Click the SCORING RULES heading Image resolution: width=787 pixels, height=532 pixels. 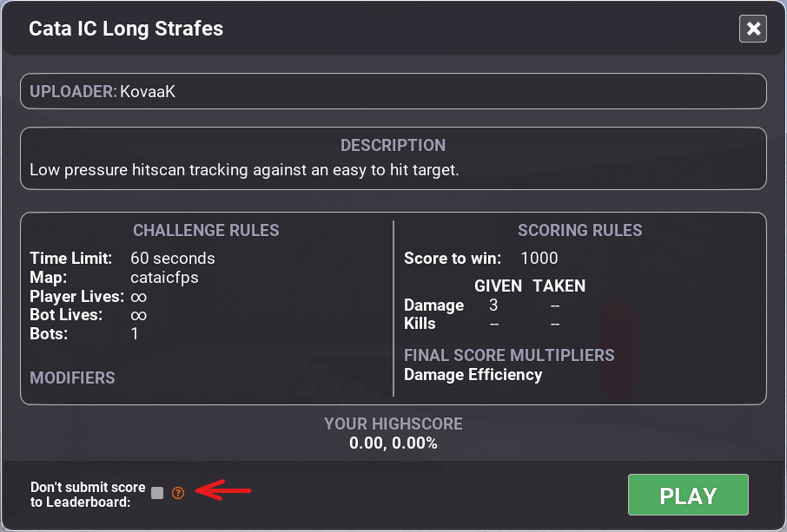click(x=579, y=230)
